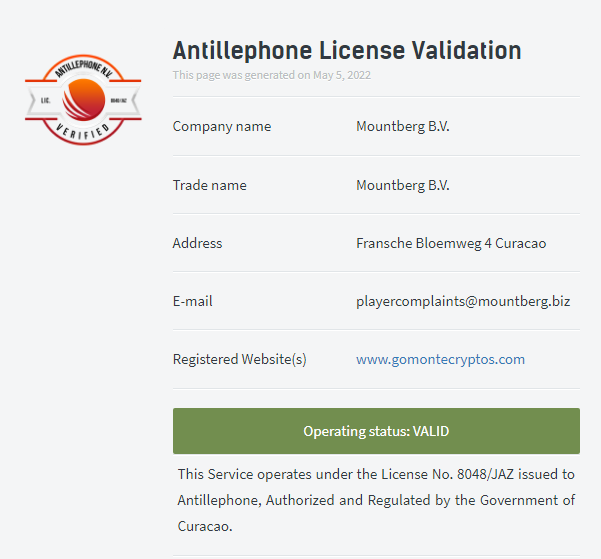Open the www.gomontecryptos.com website link
The width and height of the screenshot is (601, 559).
[440, 359]
